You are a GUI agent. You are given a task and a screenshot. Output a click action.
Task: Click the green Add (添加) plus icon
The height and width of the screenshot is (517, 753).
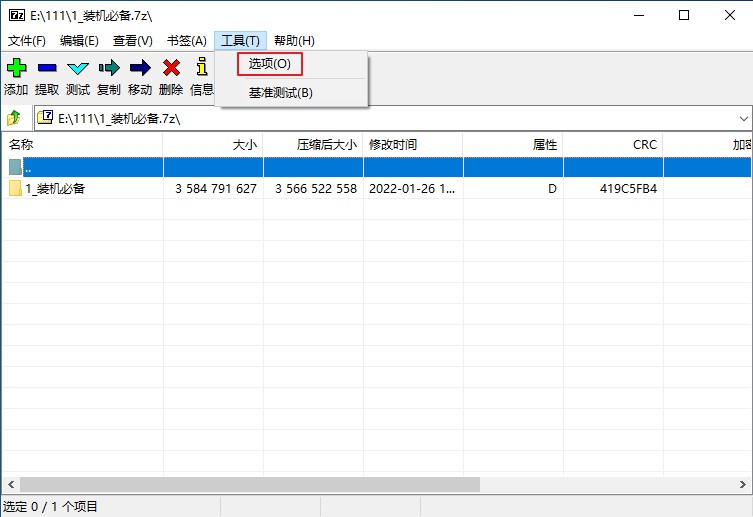(16, 68)
